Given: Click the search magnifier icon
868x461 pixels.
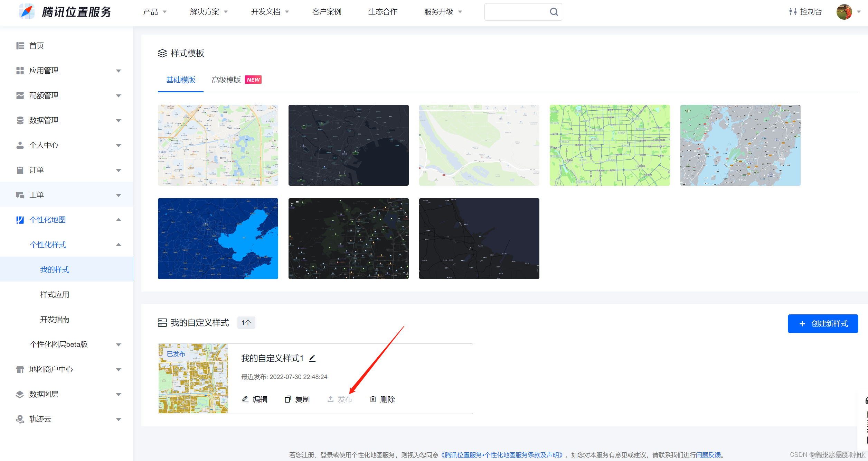Looking at the screenshot, I should coord(554,11).
